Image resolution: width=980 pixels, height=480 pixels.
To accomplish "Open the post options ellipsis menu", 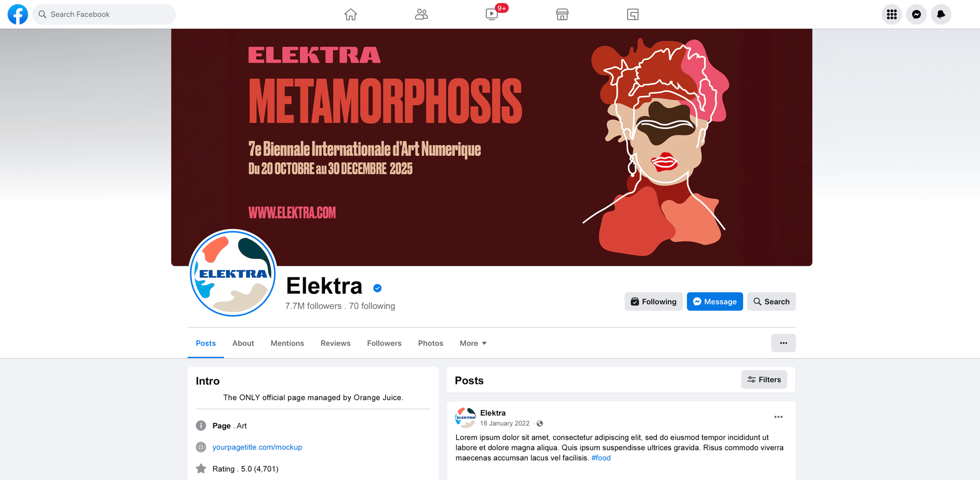I will 778,417.
